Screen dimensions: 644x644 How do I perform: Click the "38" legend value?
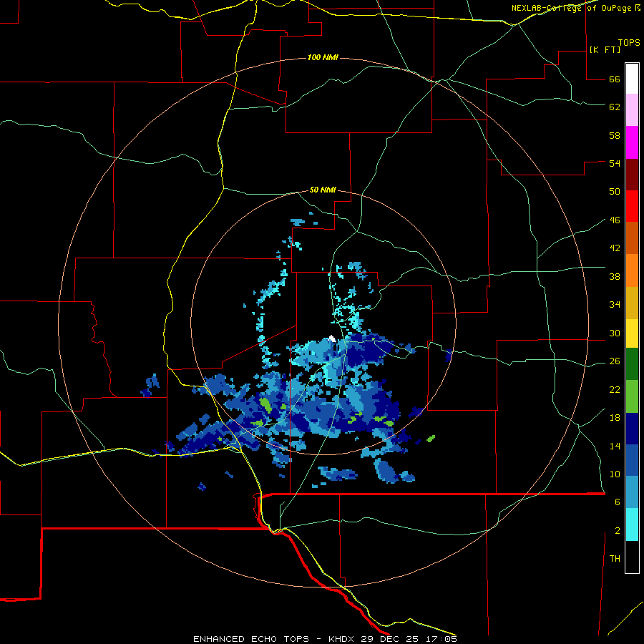point(615,277)
